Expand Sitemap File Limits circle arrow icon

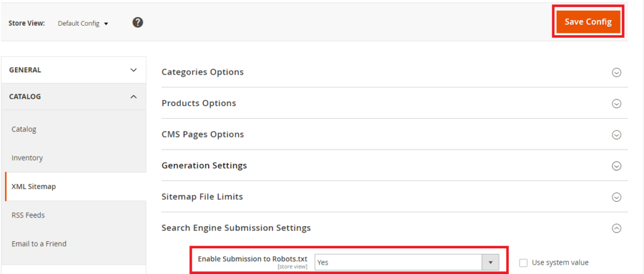(616, 197)
